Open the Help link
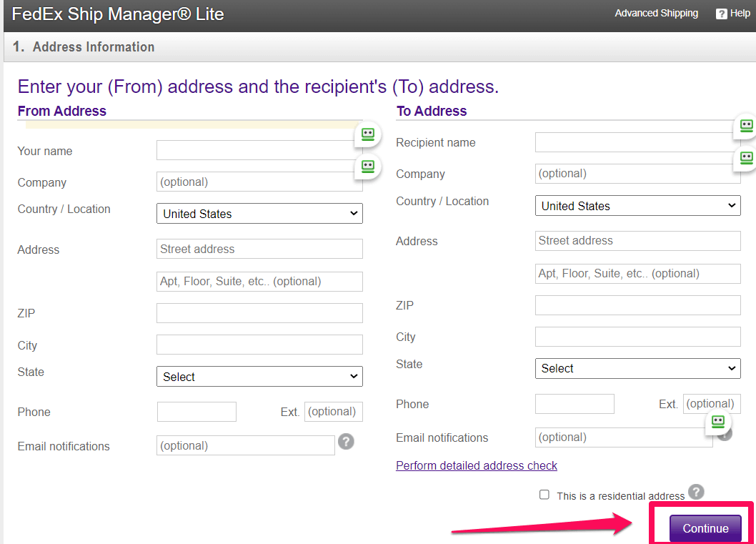Viewport: 756px width, 544px height. click(740, 14)
